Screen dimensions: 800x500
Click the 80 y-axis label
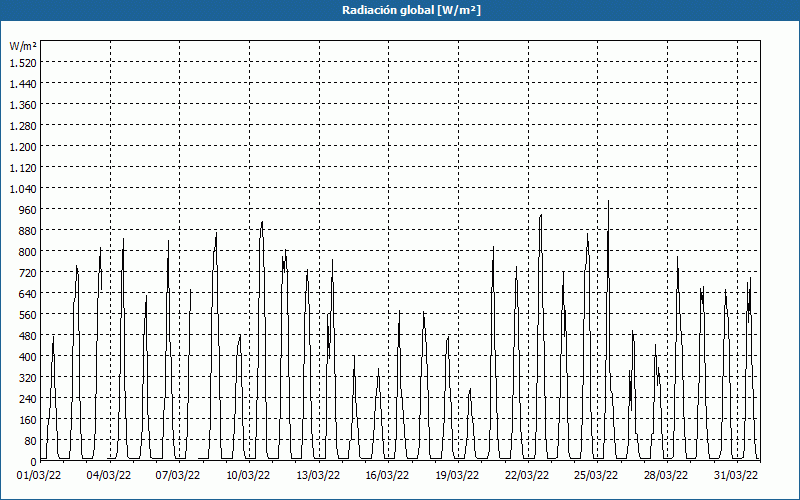pos(31,441)
